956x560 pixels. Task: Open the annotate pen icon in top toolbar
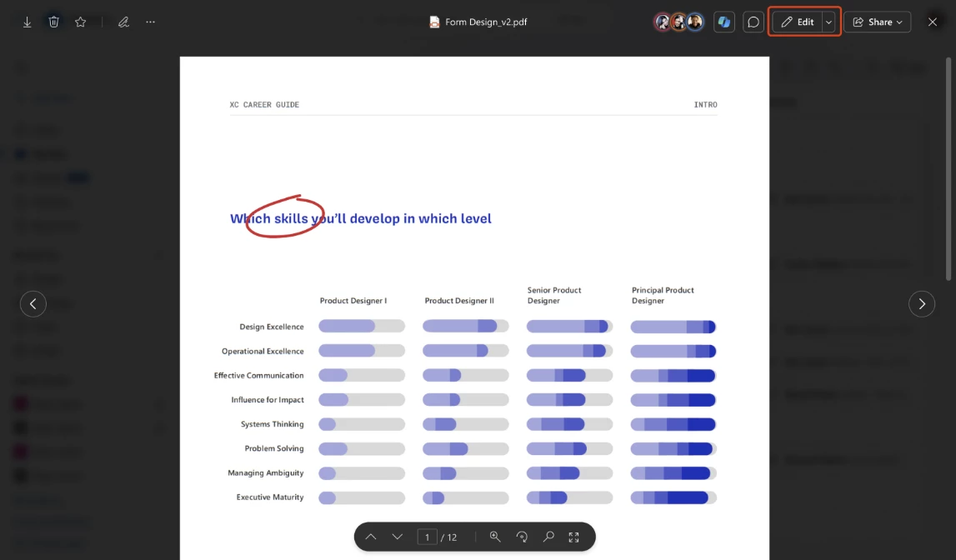click(x=123, y=22)
